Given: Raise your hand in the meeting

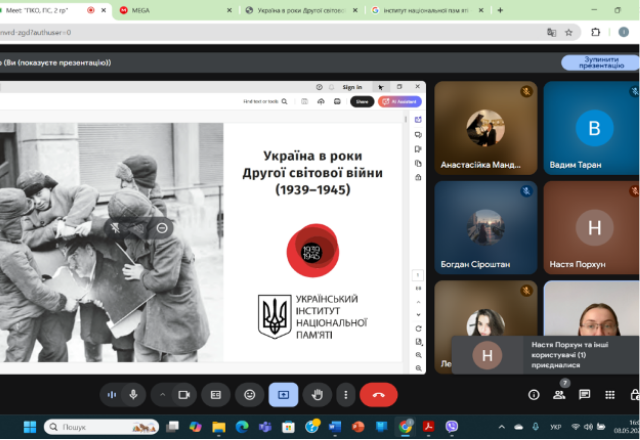Looking at the screenshot, I should [317, 394].
